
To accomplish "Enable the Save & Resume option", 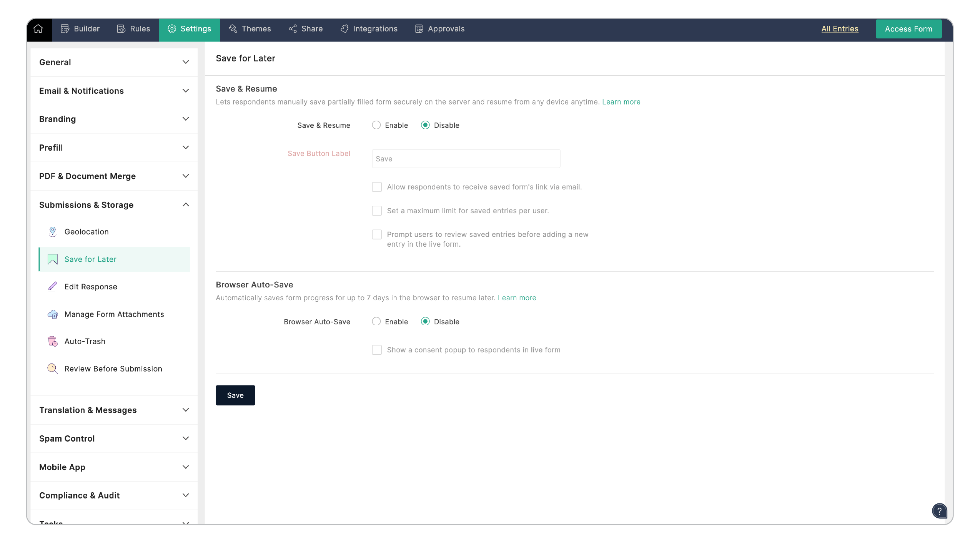I will [376, 125].
